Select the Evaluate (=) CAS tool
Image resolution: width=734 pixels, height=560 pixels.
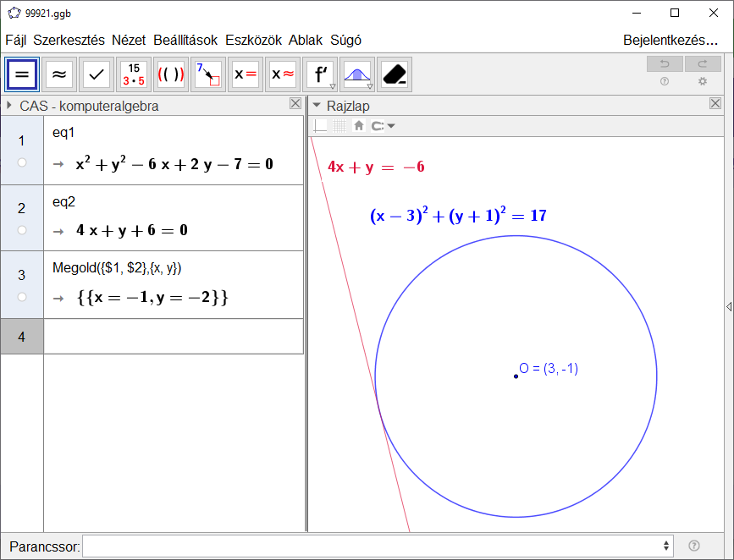tap(22, 74)
